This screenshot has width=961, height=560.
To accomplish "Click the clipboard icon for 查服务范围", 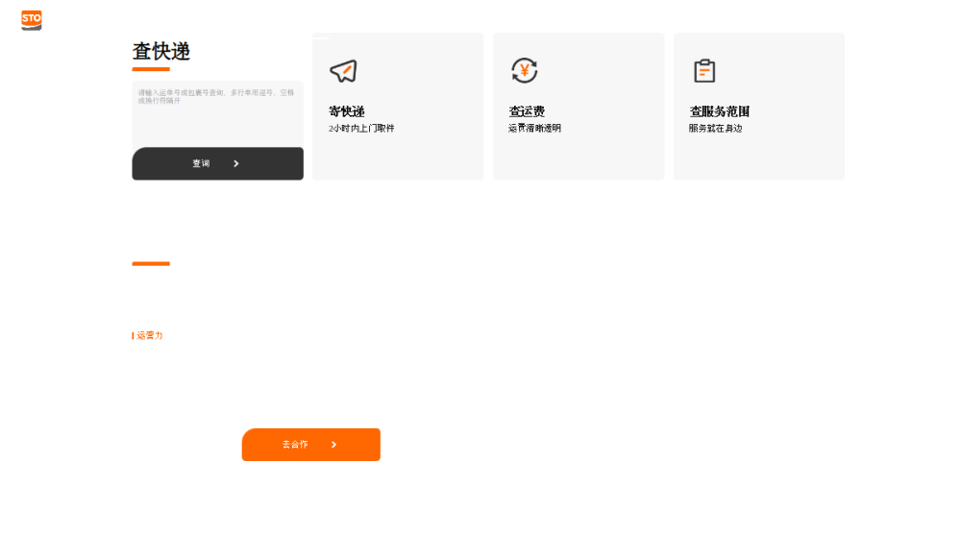I will (704, 70).
